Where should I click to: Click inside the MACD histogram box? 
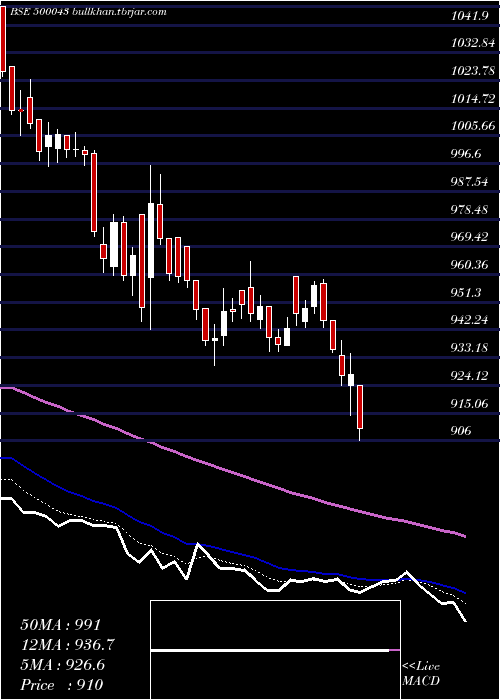click(275, 650)
